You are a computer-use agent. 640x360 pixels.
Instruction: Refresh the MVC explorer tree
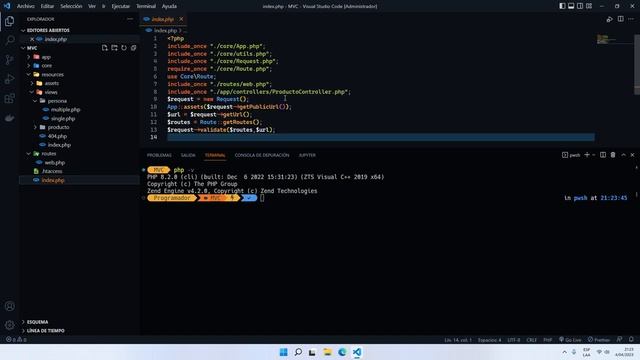124,48
